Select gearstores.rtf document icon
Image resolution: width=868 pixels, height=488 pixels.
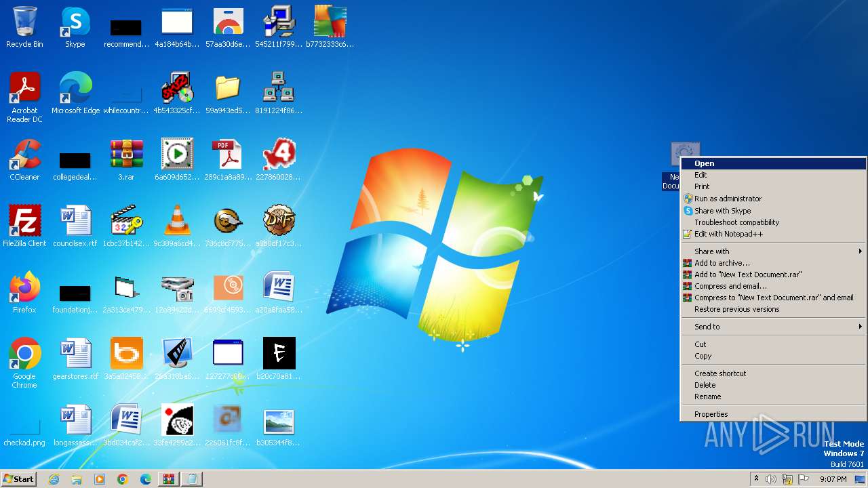tap(75, 359)
